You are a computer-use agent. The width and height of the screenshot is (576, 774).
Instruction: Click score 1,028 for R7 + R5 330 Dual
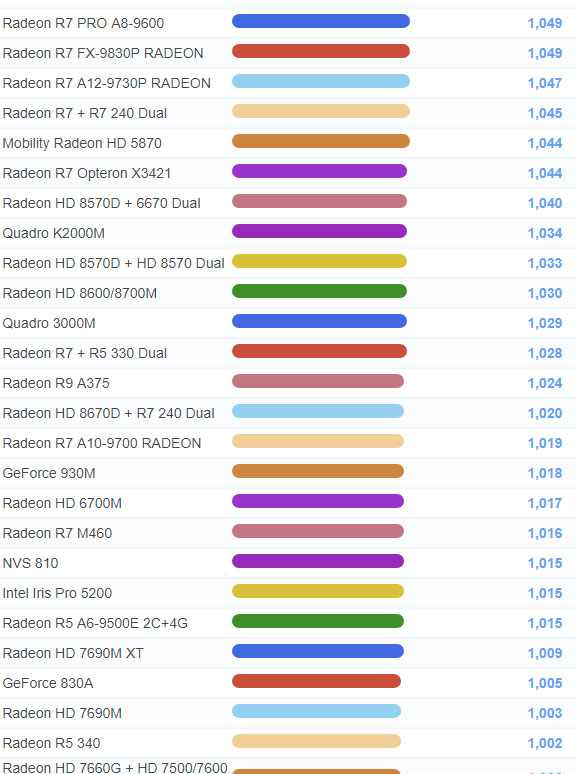(x=545, y=353)
